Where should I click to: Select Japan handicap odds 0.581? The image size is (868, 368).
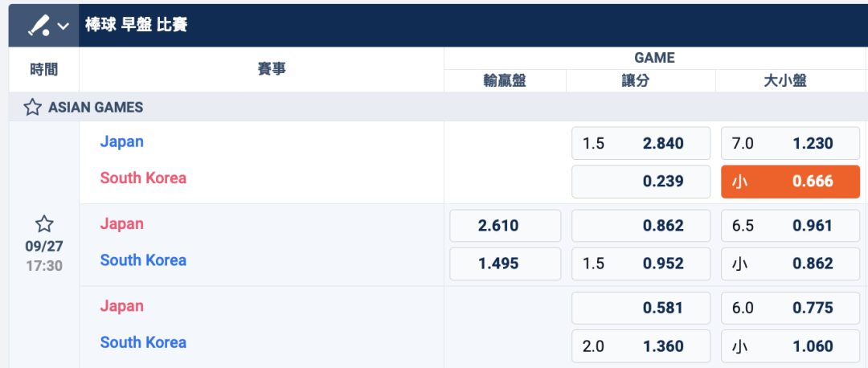click(641, 308)
